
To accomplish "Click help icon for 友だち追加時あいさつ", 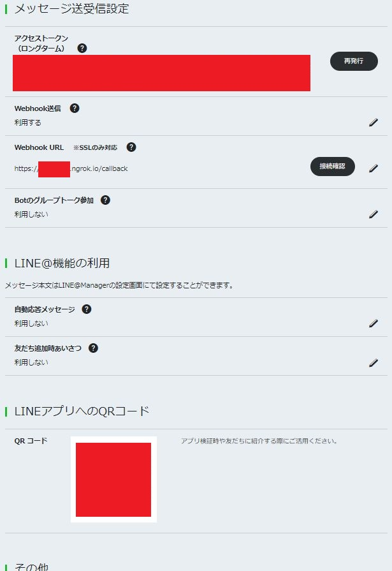I will click(93, 348).
